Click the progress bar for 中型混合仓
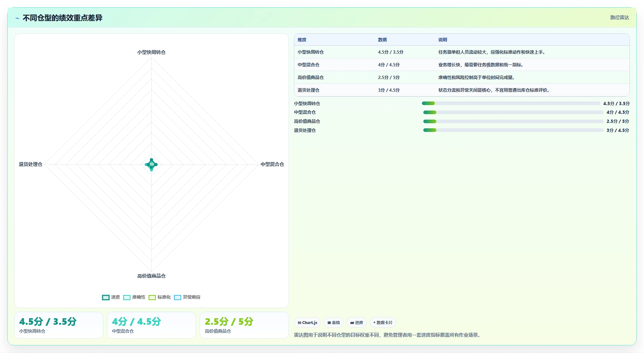The image size is (644, 353). (514, 112)
